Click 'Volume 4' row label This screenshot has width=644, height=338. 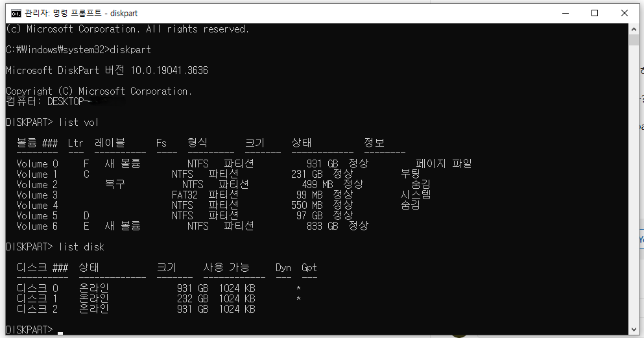click(37, 206)
